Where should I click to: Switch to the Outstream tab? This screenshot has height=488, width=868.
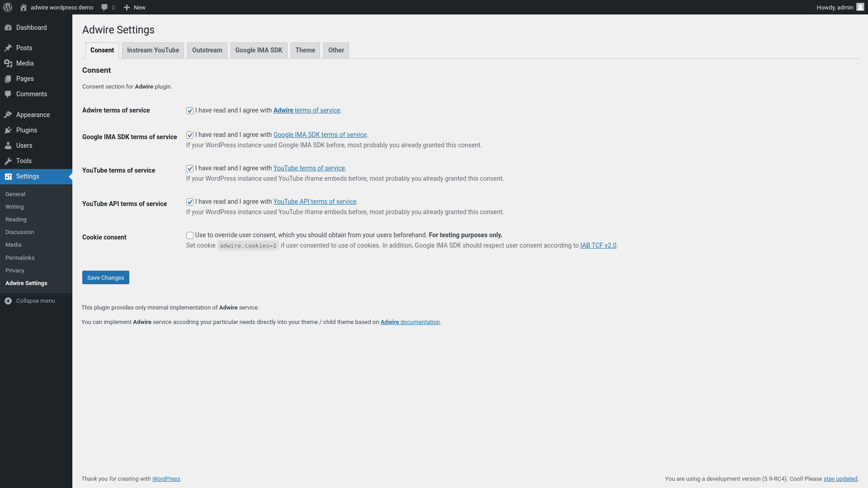(207, 50)
